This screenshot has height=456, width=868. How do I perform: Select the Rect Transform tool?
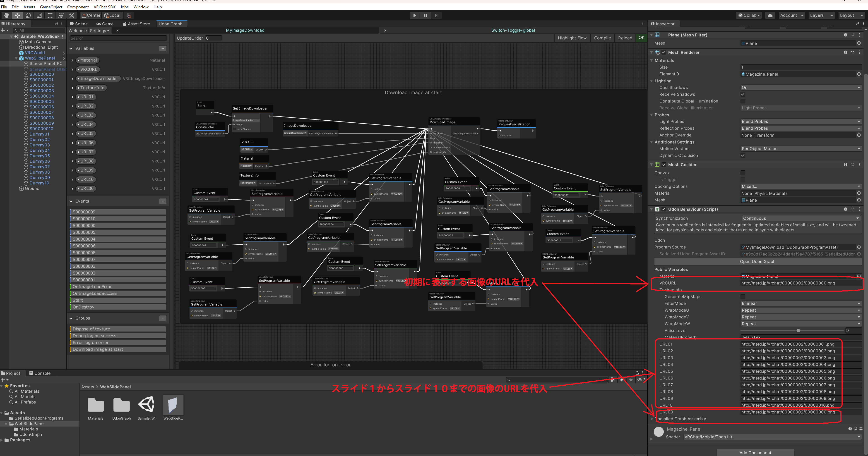pyautogui.click(x=50, y=15)
